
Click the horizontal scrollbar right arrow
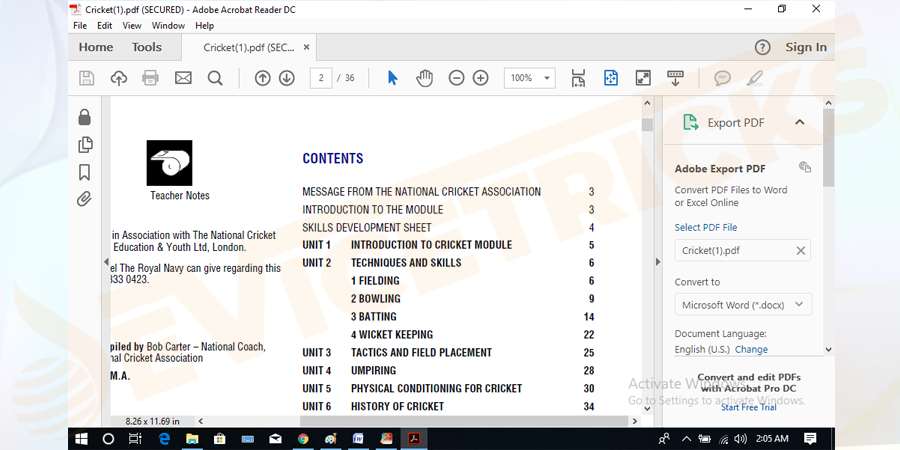634,421
